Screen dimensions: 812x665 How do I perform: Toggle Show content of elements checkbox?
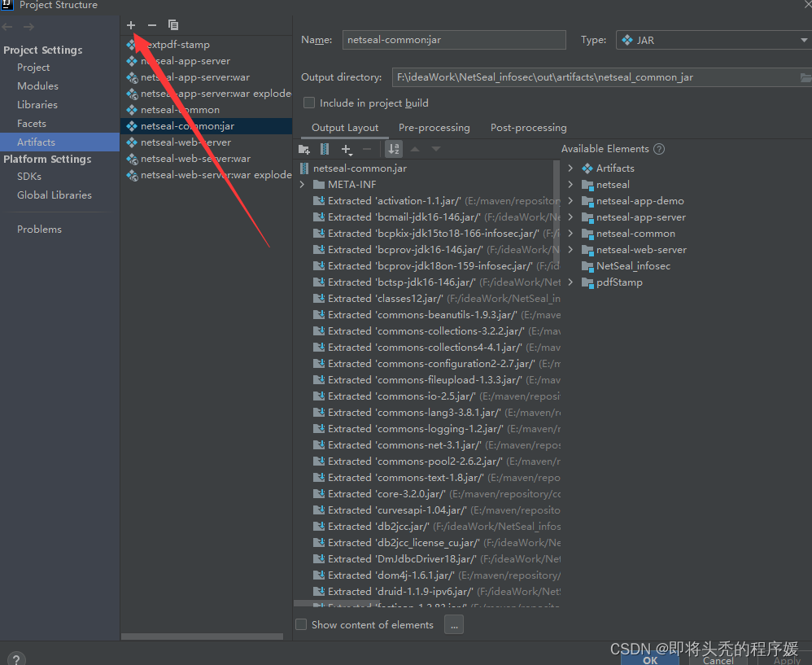[301, 624]
